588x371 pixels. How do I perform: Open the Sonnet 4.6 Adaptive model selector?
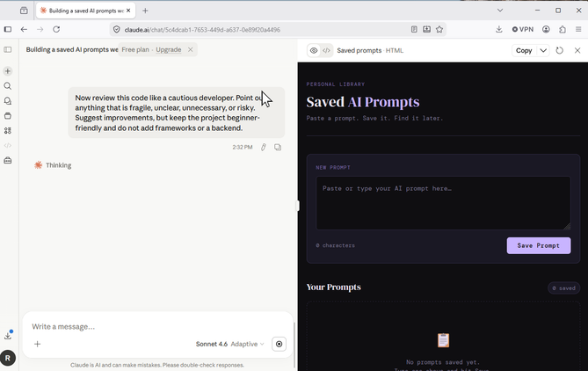click(230, 344)
